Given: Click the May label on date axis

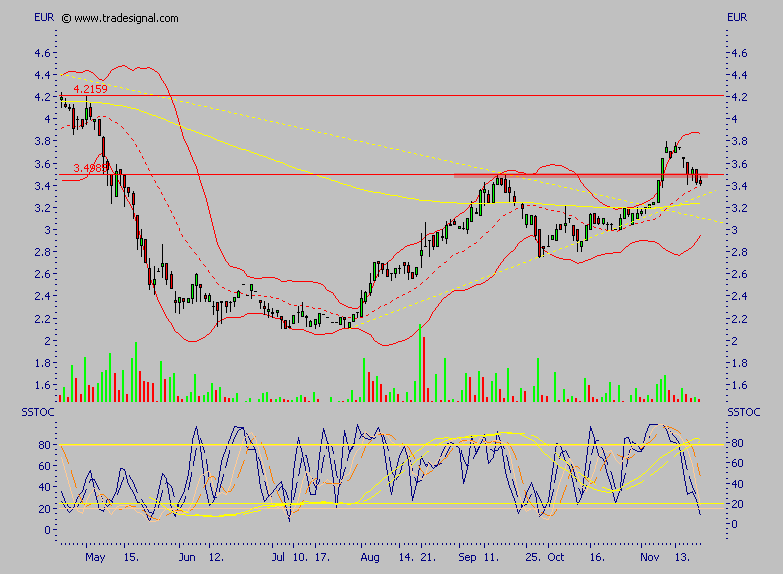Looking at the screenshot, I should 95,555.
